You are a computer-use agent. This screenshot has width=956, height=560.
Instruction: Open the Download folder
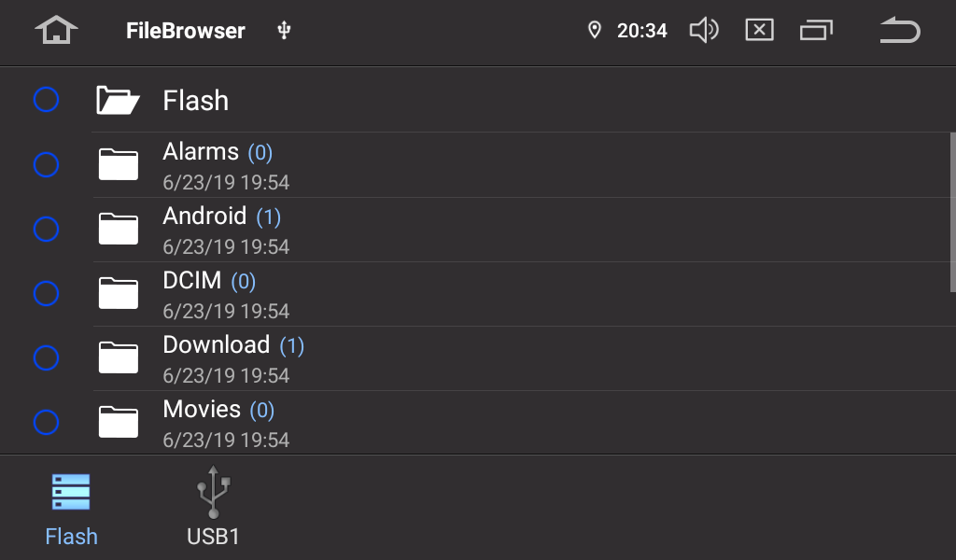click(x=216, y=345)
